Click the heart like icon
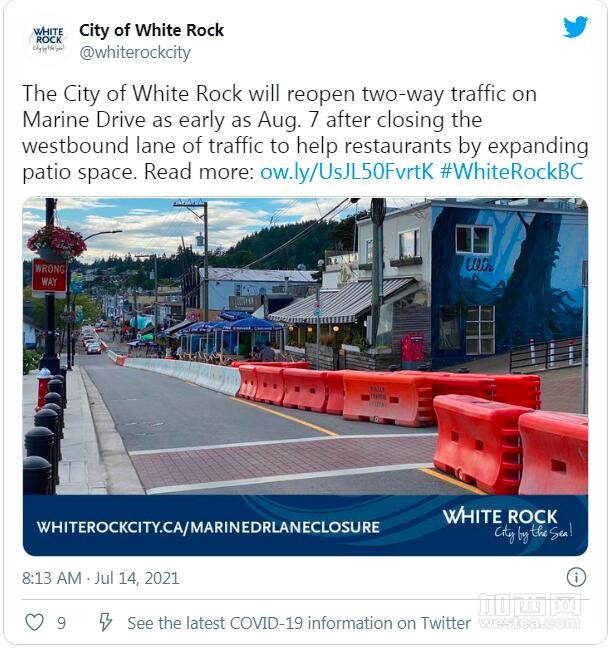610x651 pixels. [34, 623]
